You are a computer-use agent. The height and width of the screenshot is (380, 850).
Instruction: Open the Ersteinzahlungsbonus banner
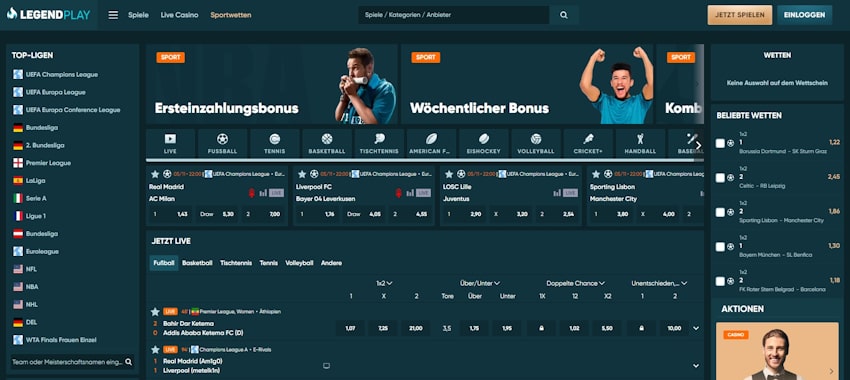click(x=272, y=84)
